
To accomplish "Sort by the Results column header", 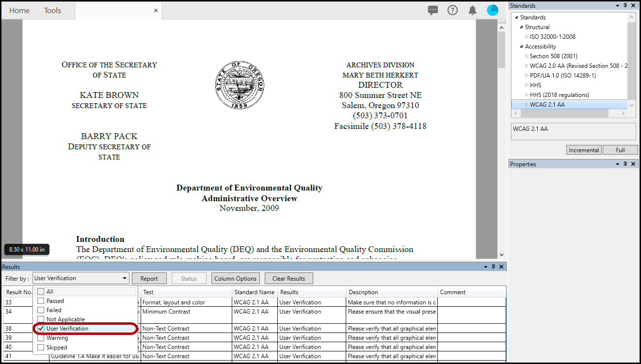I will click(x=312, y=292).
